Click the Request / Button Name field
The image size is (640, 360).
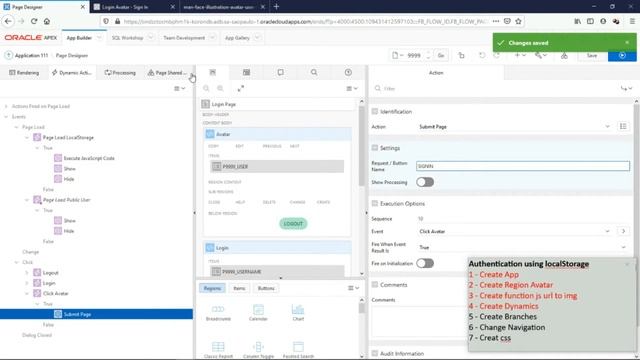tap(523, 166)
